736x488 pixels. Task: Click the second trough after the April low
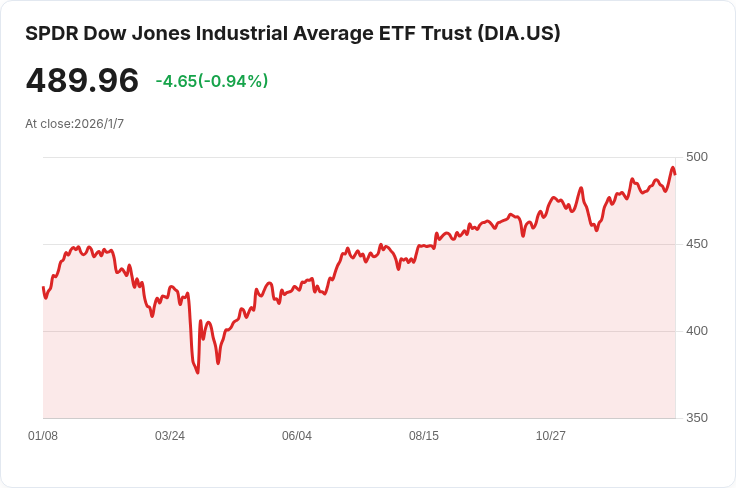(218, 363)
